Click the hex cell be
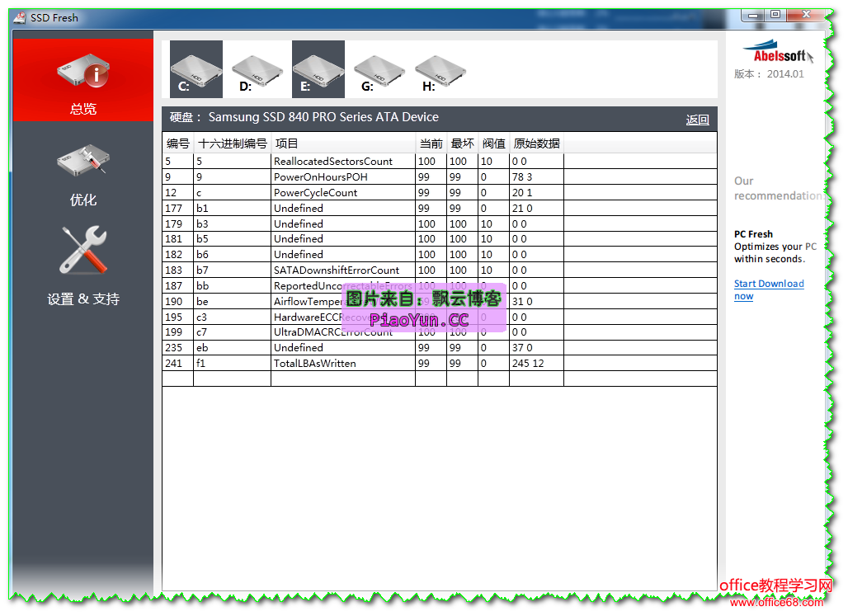 pos(232,301)
